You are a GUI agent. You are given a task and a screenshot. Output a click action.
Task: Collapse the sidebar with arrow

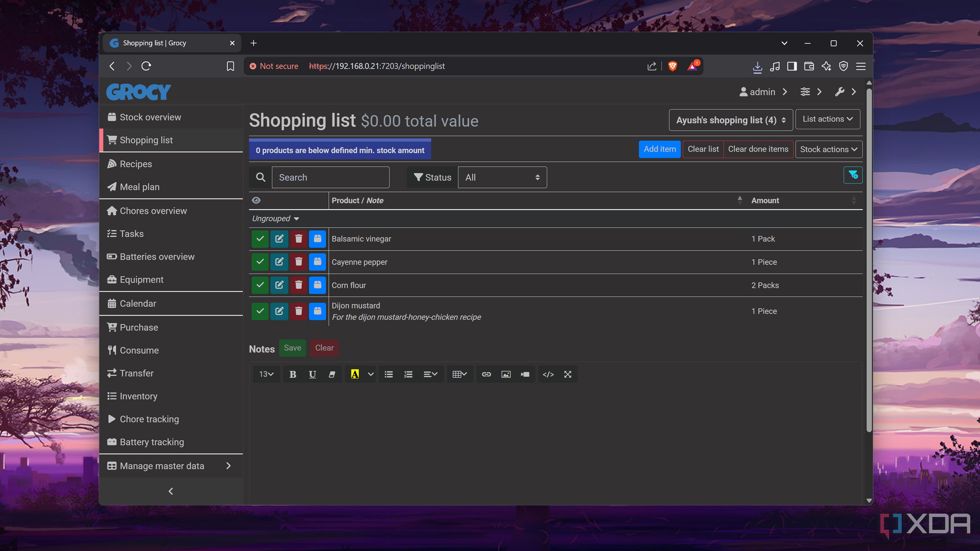point(171,491)
